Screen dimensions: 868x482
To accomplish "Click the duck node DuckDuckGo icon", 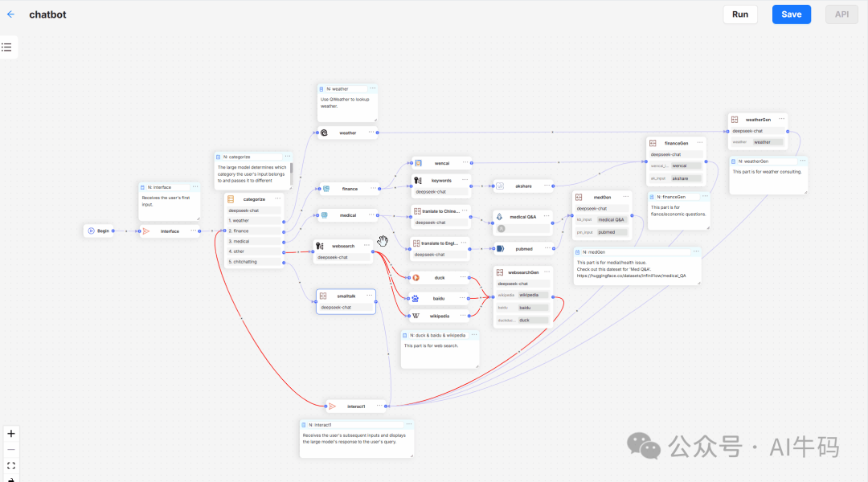I will point(416,278).
